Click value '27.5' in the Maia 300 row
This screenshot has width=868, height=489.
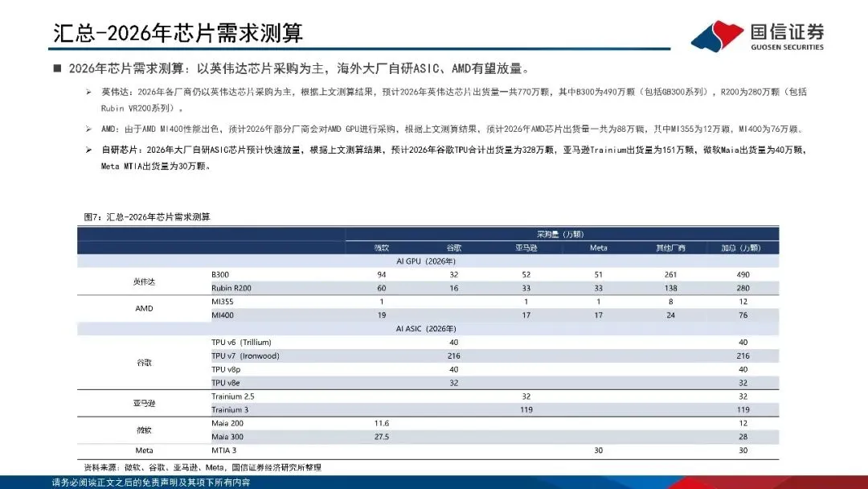point(382,437)
